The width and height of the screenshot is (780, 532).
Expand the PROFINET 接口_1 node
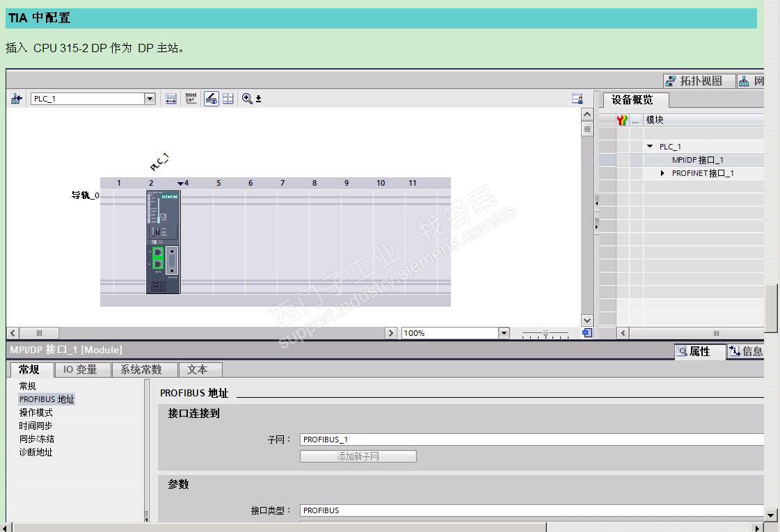point(662,173)
